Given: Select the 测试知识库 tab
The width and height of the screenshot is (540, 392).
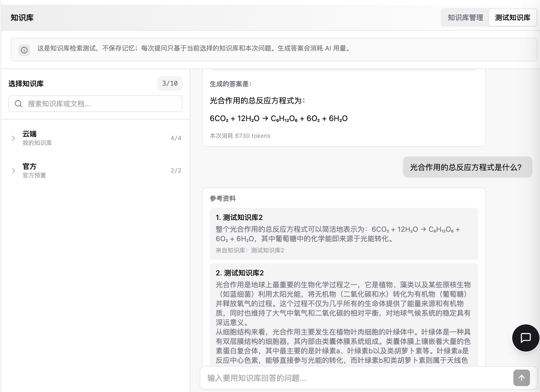Looking at the screenshot, I should [513, 18].
